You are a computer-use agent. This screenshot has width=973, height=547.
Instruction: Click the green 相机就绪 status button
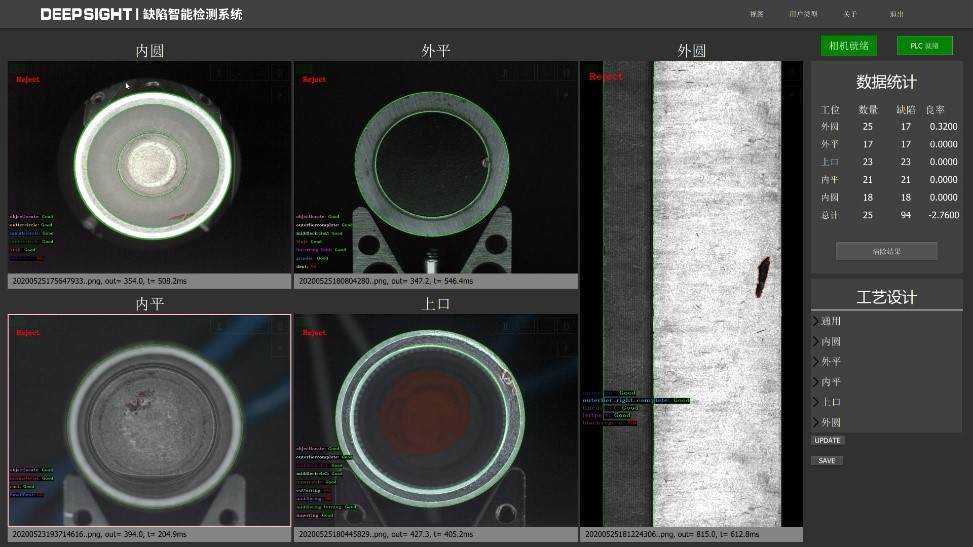[x=848, y=46]
